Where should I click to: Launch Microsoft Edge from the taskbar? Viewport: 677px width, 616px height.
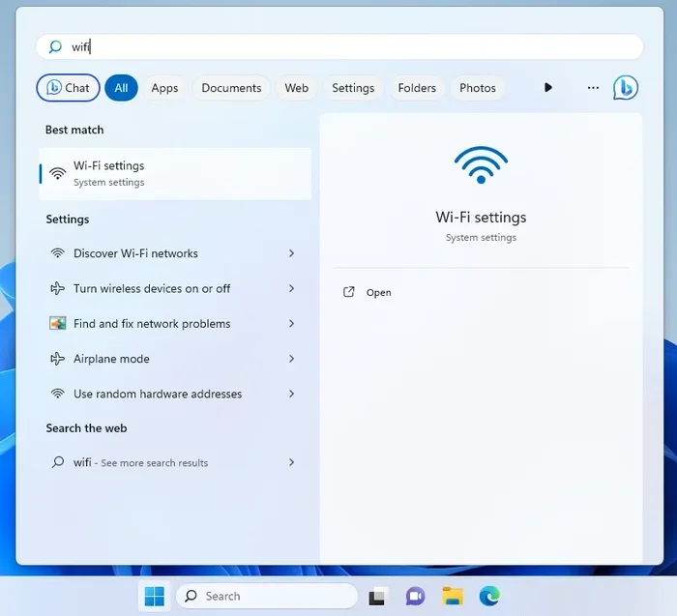coord(489,596)
